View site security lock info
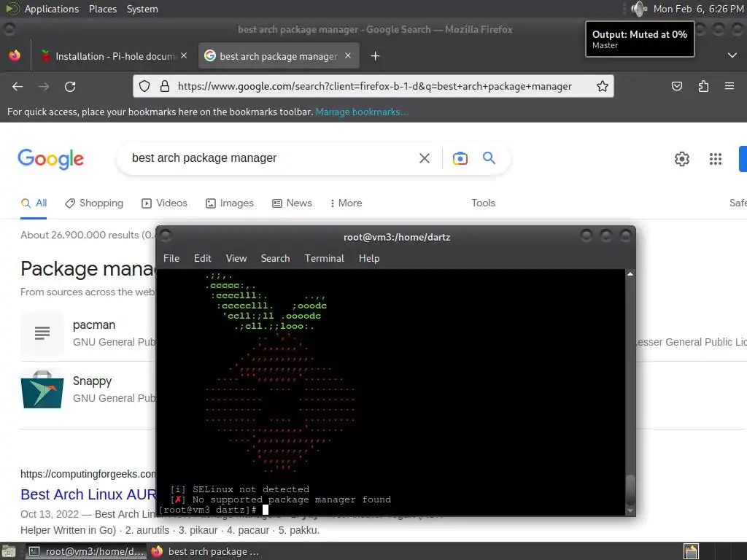The image size is (747, 560). tap(165, 86)
